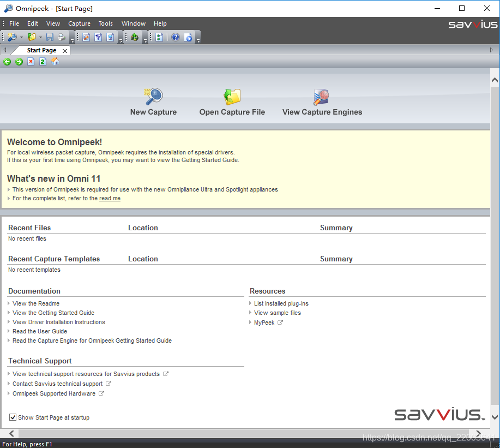This screenshot has height=448, width=500.
Task: Click the horizontal scrollbar left arrow
Action: click(12, 433)
